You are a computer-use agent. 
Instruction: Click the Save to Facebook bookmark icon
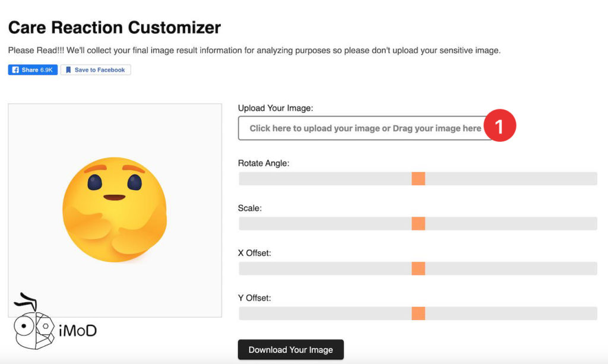(x=68, y=70)
